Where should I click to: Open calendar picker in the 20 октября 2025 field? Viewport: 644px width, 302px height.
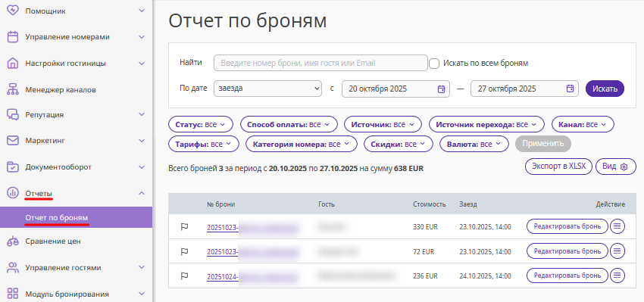[x=441, y=89]
